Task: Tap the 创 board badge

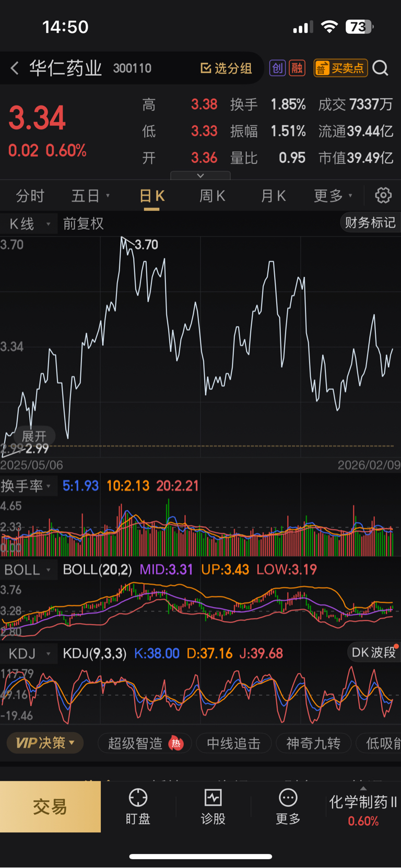Action: pos(277,68)
